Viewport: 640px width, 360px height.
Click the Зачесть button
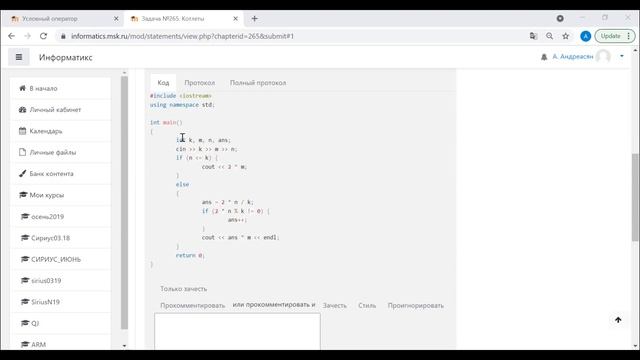point(335,305)
